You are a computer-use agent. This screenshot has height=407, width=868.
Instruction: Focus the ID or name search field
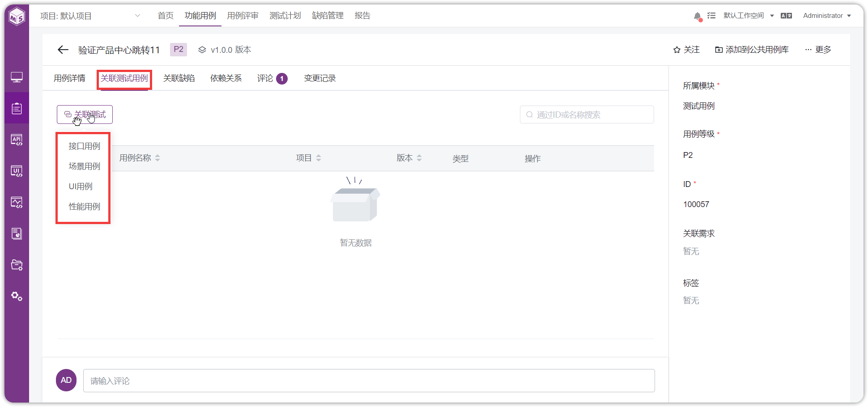coord(587,114)
